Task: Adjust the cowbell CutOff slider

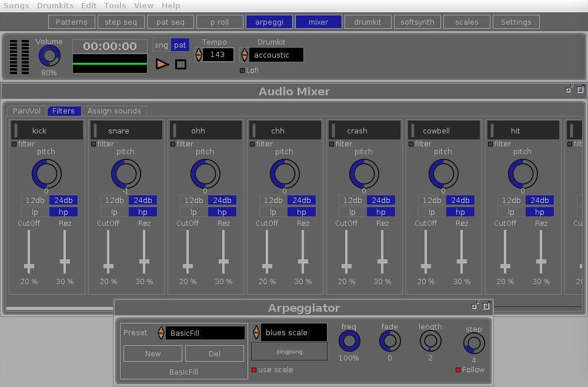Action: click(426, 252)
